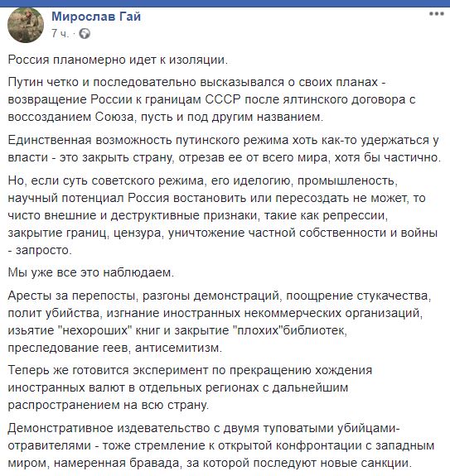Open the post options three-dots menu

[437, 14]
